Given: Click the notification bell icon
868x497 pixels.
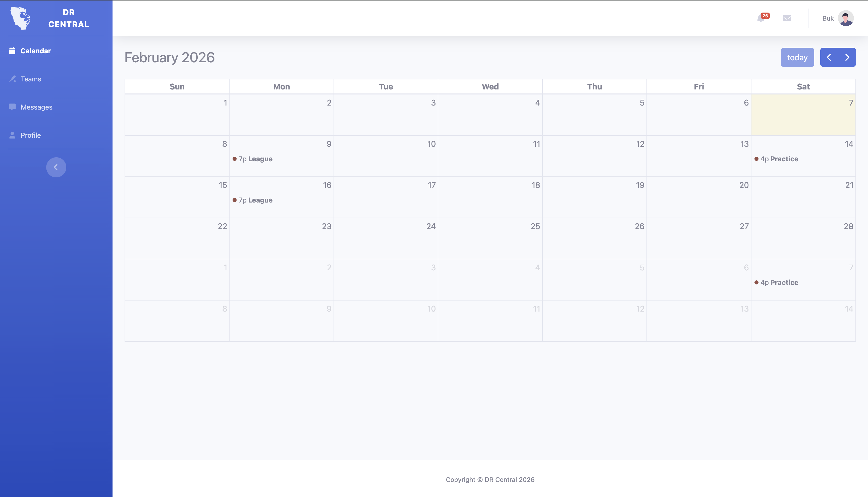Looking at the screenshot, I should tap(761, 18).
